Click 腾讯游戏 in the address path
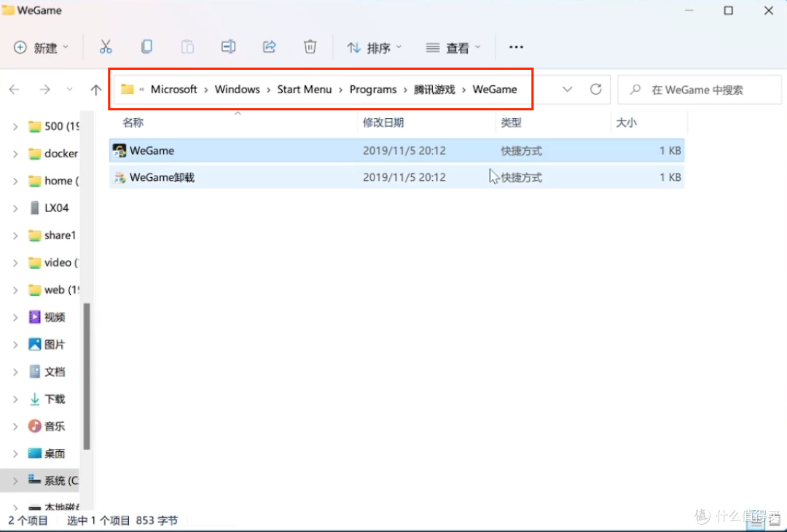The image size is (787, 532). click(x=434, y=90)
